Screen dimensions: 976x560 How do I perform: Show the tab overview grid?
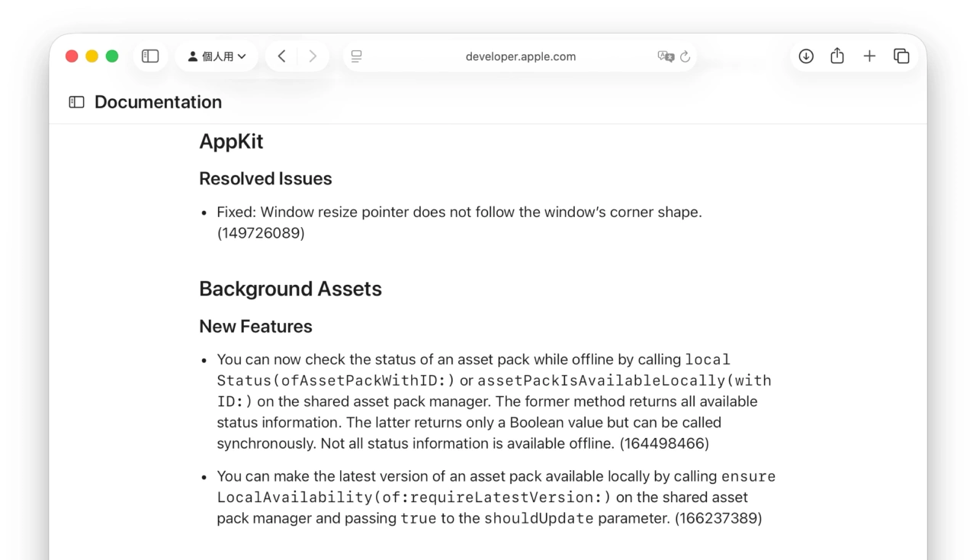coord(901,56)
